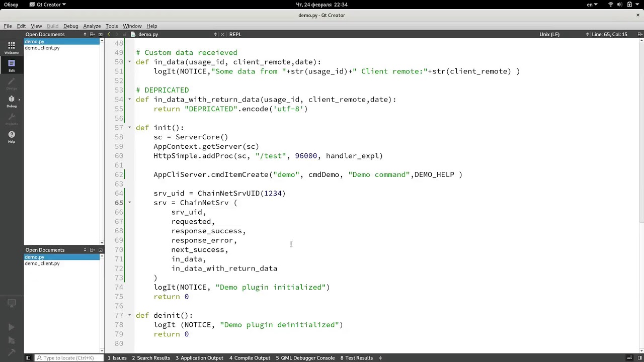
Task: Open the View menu
Action: pos(36,26)
